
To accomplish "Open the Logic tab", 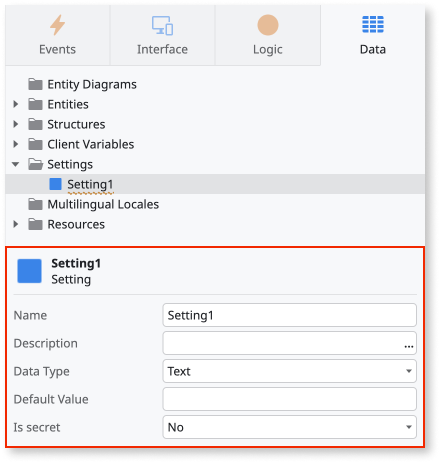I will pyautogui.click(x=268, y=35).
